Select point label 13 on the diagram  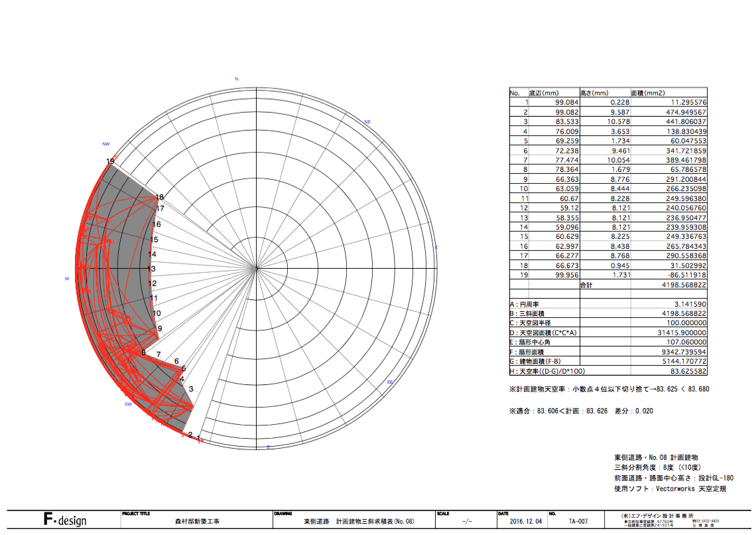(x=151, y=269)
